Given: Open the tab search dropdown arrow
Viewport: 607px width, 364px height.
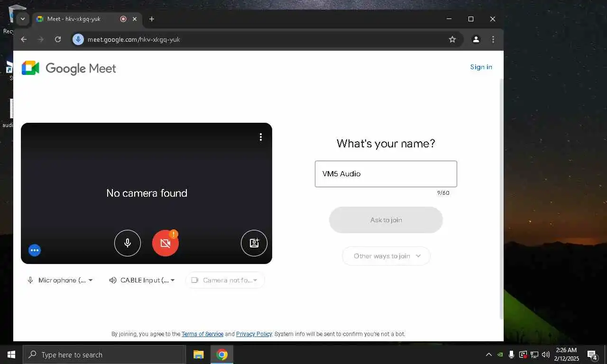Looking at the screenshot, I should [x=22, y=19].
